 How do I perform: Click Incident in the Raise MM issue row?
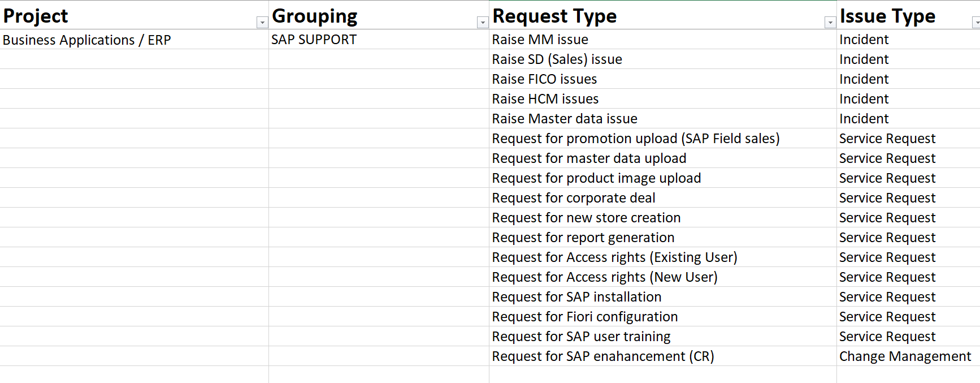[x=908, y=40]
